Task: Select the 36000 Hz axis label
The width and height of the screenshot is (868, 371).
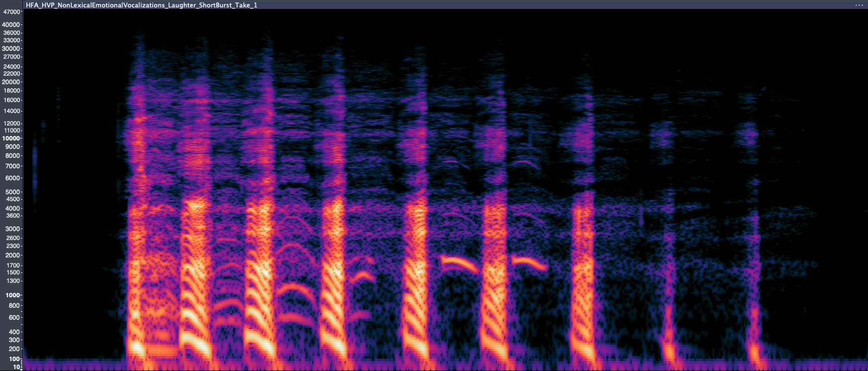Action: pyautogui.click(x=11, y=33)
